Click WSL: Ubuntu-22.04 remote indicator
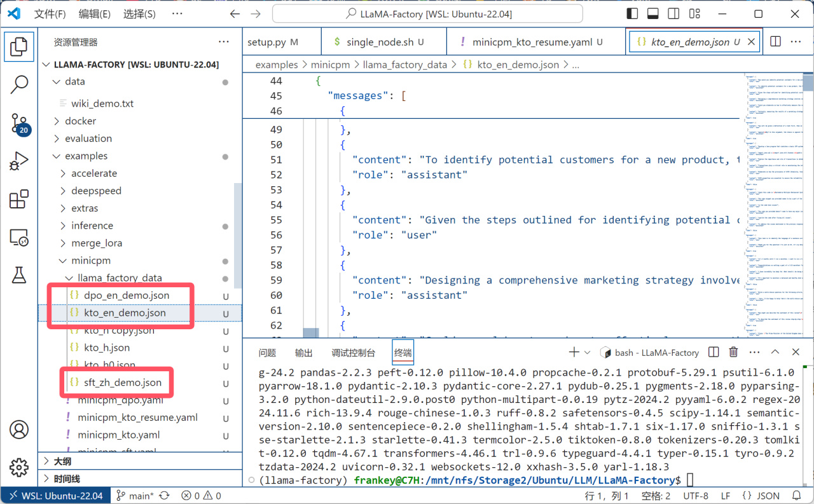The width and height of the screenshot is (814, 504). 55,496
